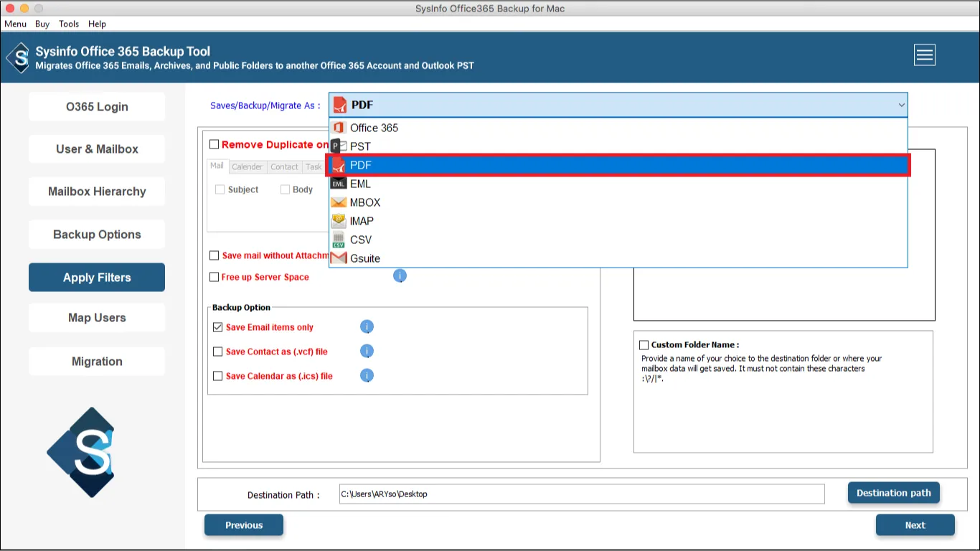Click the Destination path button

893,493
